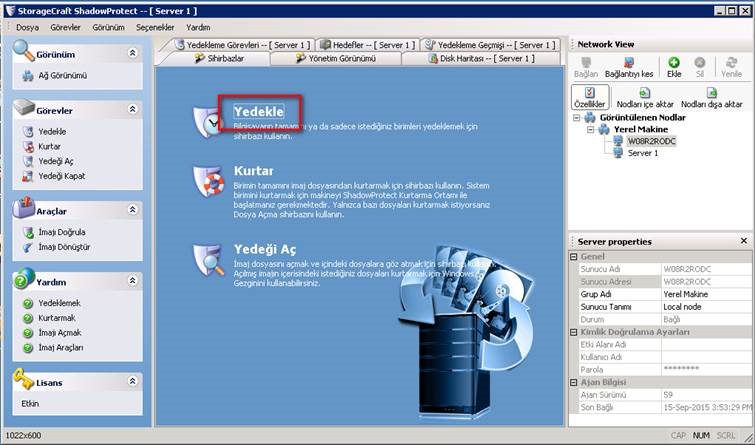Click the Bağlantıyı kes disconnect icon

click(629, 63)
